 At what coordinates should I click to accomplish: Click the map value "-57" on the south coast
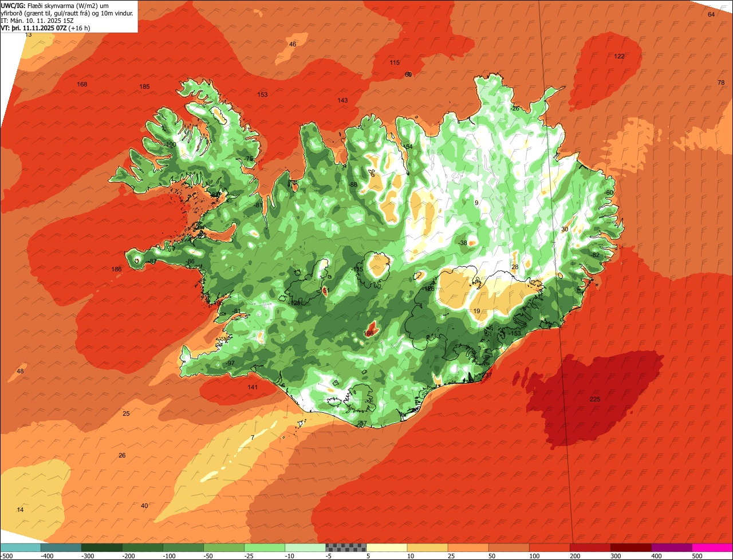click(362, 423)
